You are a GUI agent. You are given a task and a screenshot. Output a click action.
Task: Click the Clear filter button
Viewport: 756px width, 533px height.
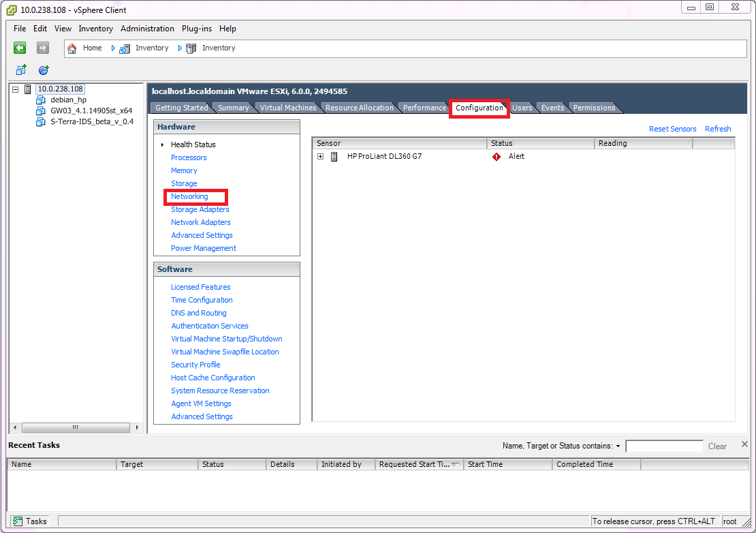pos(717,446)
